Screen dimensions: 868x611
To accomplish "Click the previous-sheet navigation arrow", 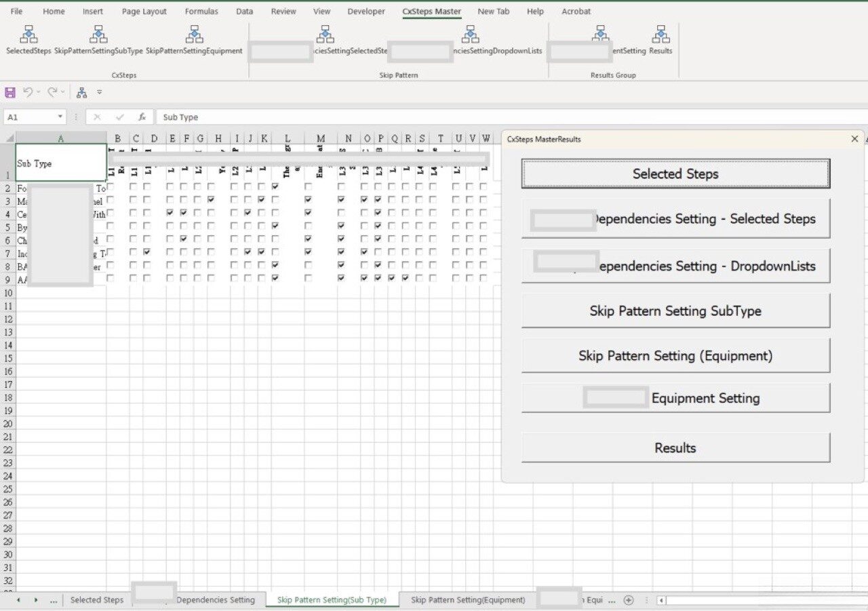I will tap(18, 600).
